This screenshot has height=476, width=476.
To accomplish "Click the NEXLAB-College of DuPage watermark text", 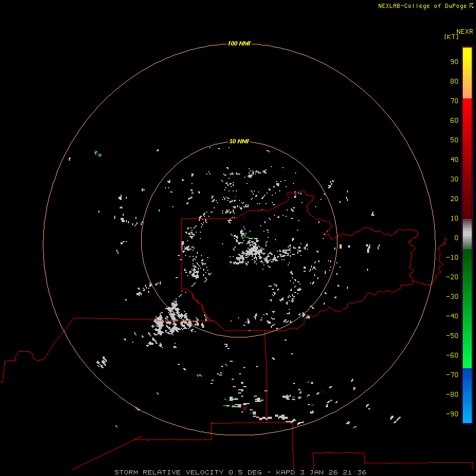I will (x=425, y=6).
